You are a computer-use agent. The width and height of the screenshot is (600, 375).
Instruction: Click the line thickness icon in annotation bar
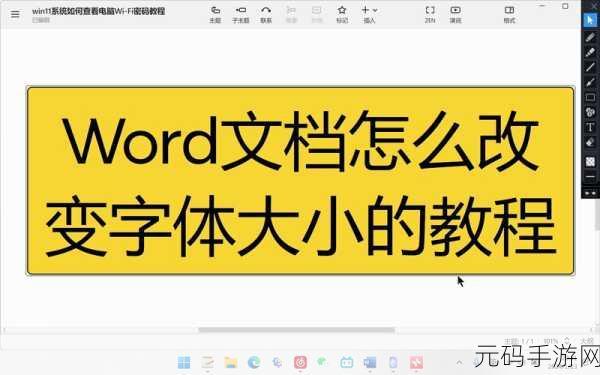pyautogui.click(x=590, y=176)
